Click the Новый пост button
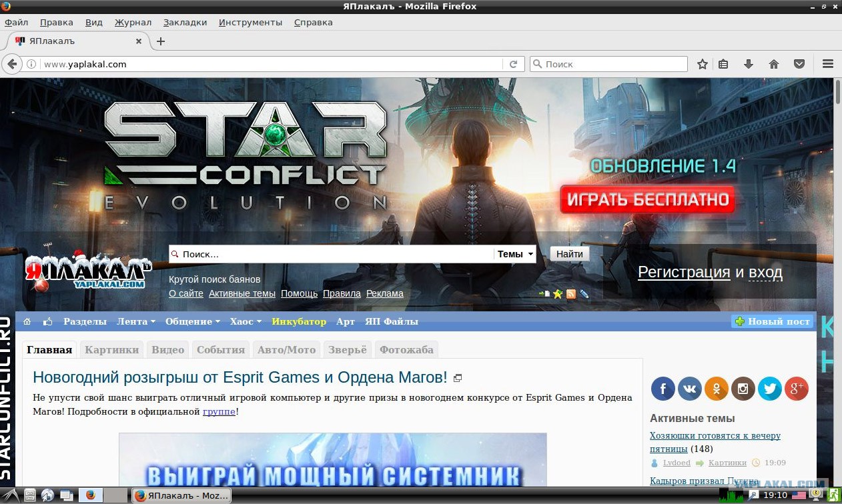This screenshot has height=504, width=842. point(772,321)
